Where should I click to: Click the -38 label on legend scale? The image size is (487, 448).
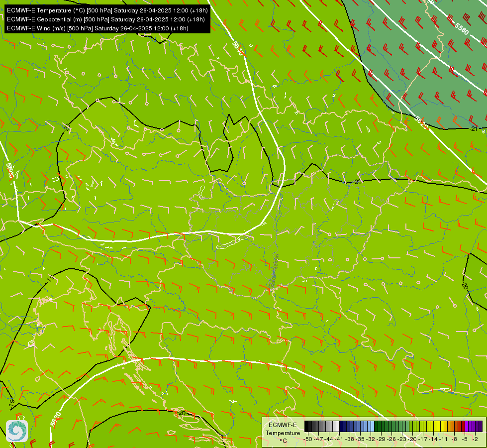(350, 440)
